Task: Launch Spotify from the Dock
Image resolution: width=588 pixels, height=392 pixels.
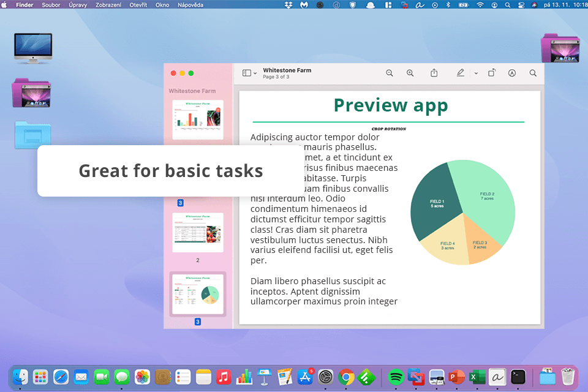Action: 396,377
